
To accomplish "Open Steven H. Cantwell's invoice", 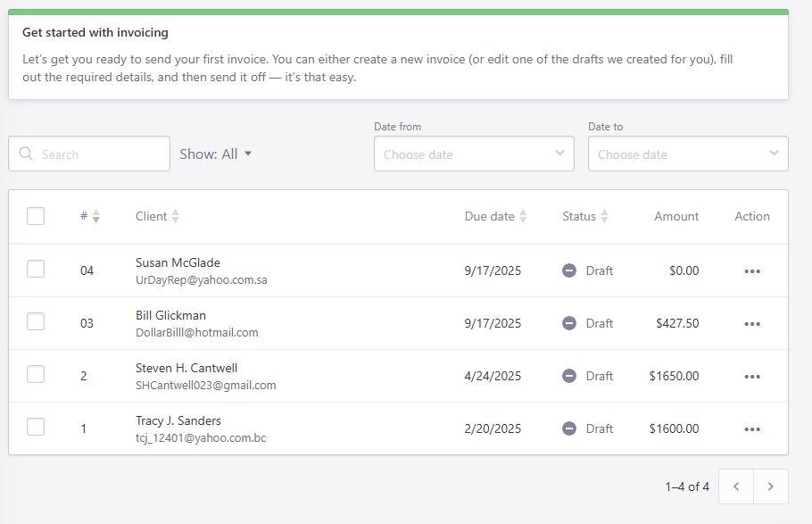I will coord(186,368).
